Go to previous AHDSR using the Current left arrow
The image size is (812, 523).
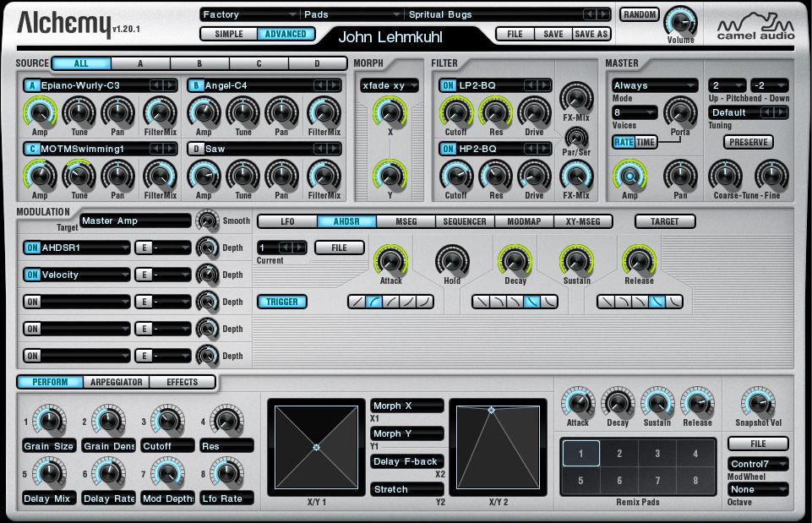[x=286, y=247]
